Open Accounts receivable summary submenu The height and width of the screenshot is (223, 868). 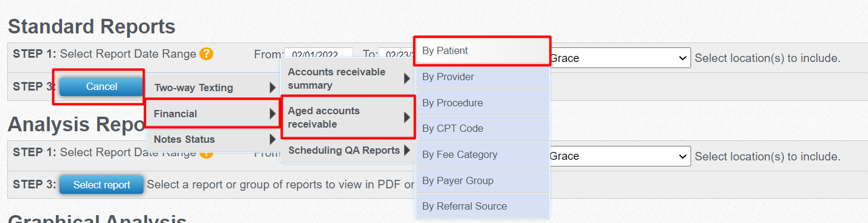click(x=348, y=78)
